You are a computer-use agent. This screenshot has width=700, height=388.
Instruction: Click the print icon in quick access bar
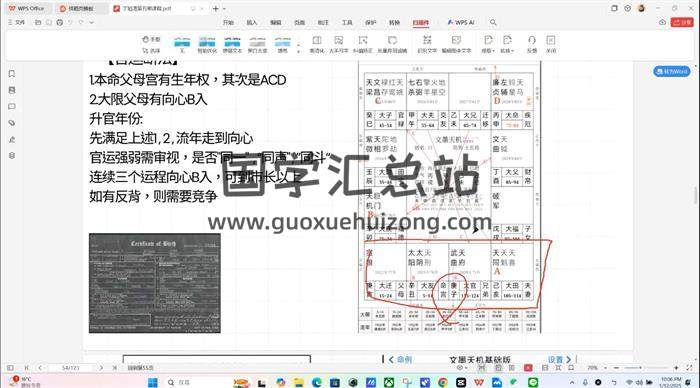click(x=59, y=22)
